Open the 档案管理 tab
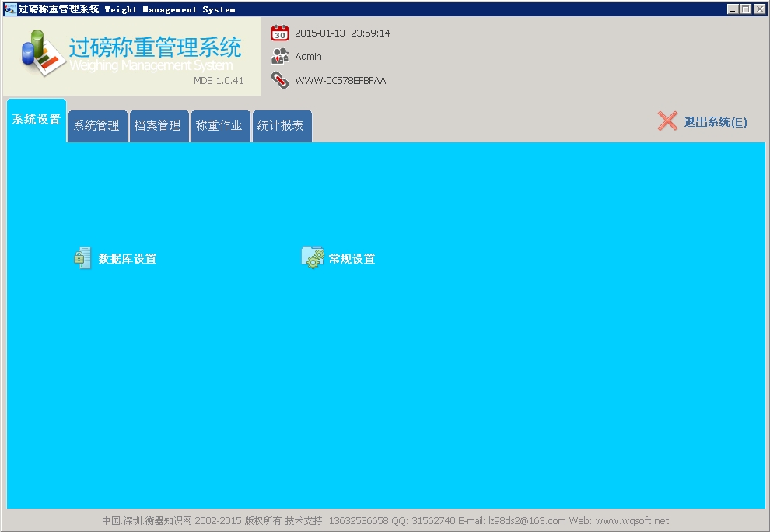The height and width of the screenshot is (532, 770). pos(159,126)
